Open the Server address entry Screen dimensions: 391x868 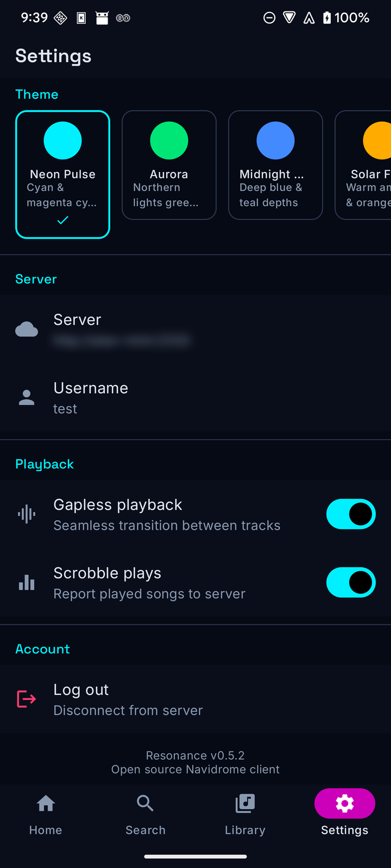click(195, 329)
